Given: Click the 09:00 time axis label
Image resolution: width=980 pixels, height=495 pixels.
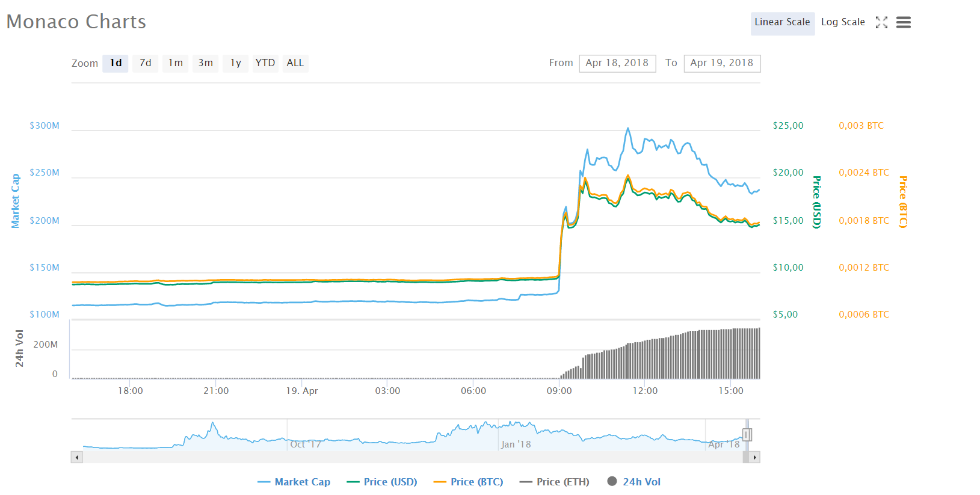Looking at the screenshot, I should click(559, 391).
